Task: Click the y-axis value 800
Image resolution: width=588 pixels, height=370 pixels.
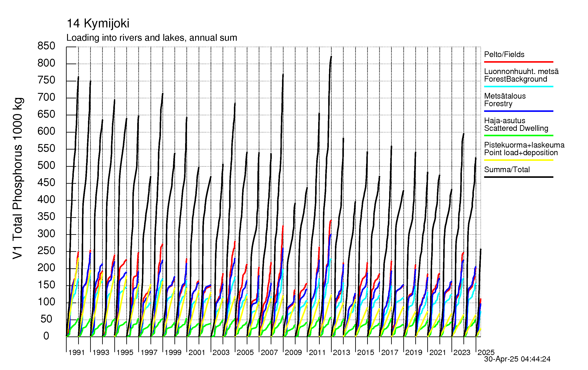Action: [x=46, y=63]
